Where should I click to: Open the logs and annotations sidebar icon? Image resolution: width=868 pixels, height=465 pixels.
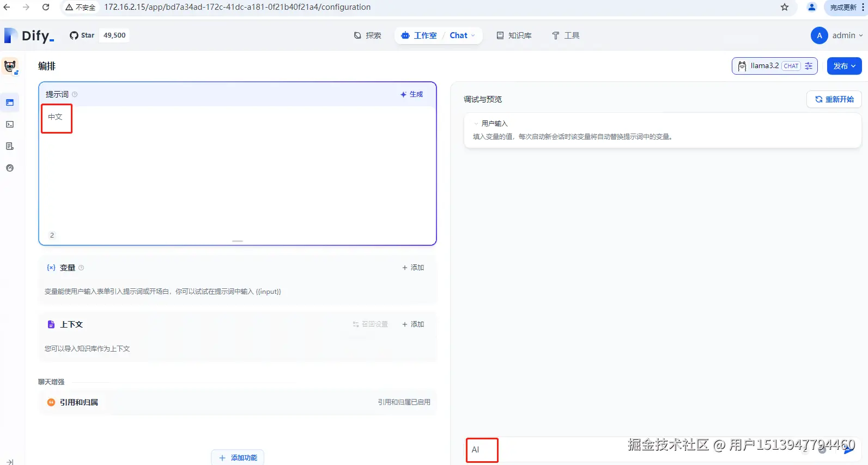click(10, 146)
